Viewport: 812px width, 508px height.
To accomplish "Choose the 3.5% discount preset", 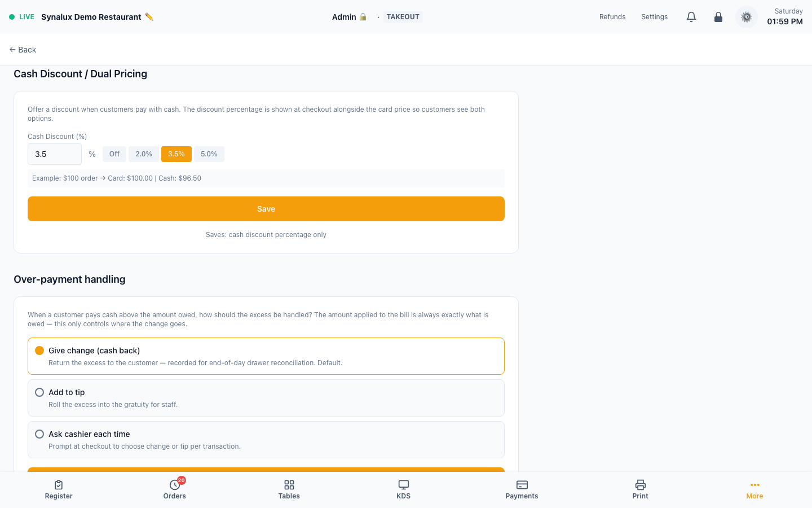I will [176, 154].
